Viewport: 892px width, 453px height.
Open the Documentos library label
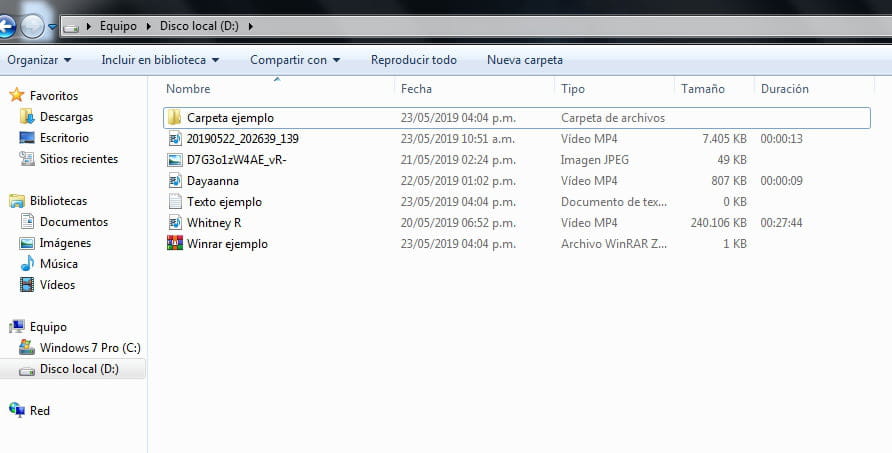point(73,222)
